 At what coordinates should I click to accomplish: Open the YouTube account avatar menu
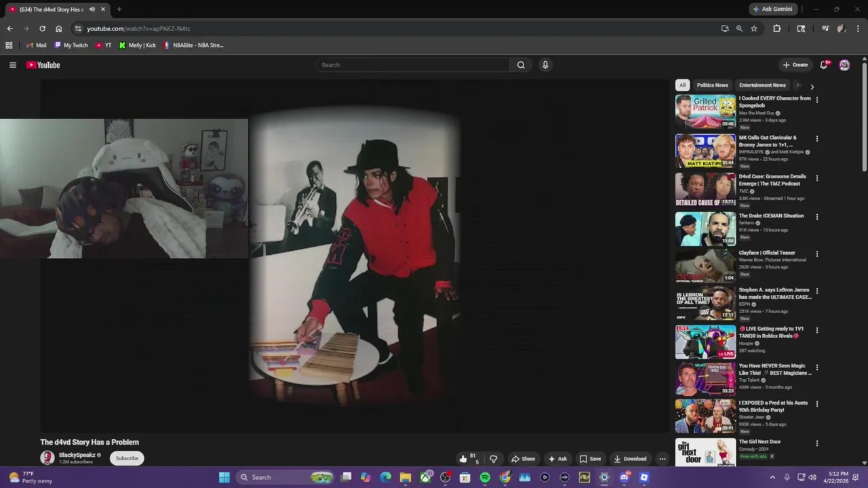(844, 65)
